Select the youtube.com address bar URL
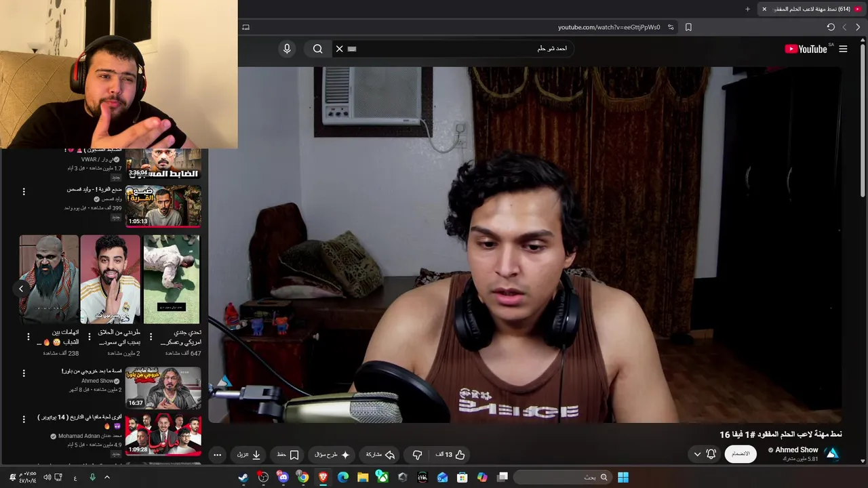The height and width of the screenshot is (488, 868). point(609,27)
